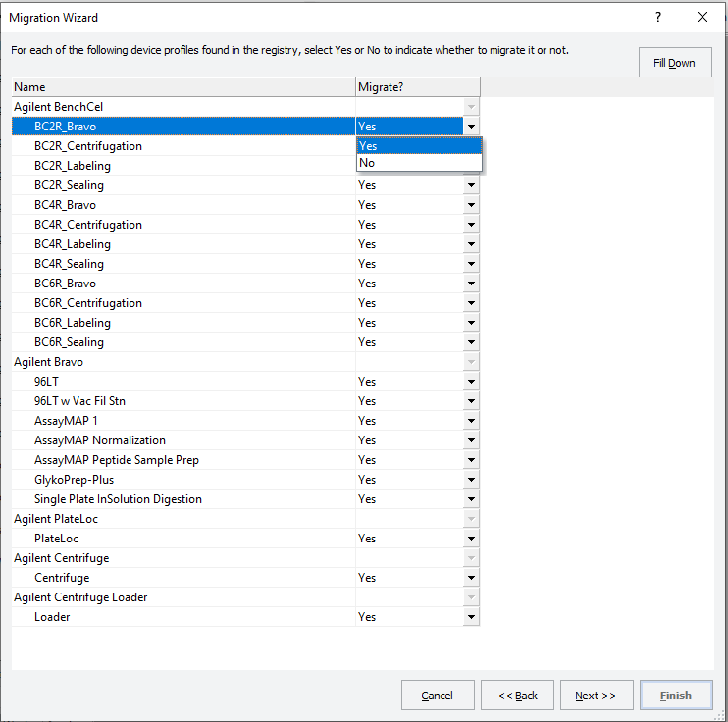The width and height of the screenshot is (728, 722).
Task: Click the Yes value for PlateLoc
Action: tap(367, 539)
